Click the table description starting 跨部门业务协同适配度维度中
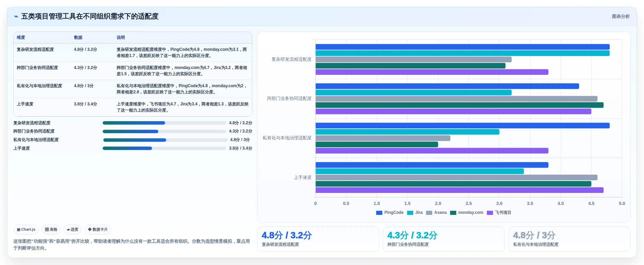 [182, 71]
